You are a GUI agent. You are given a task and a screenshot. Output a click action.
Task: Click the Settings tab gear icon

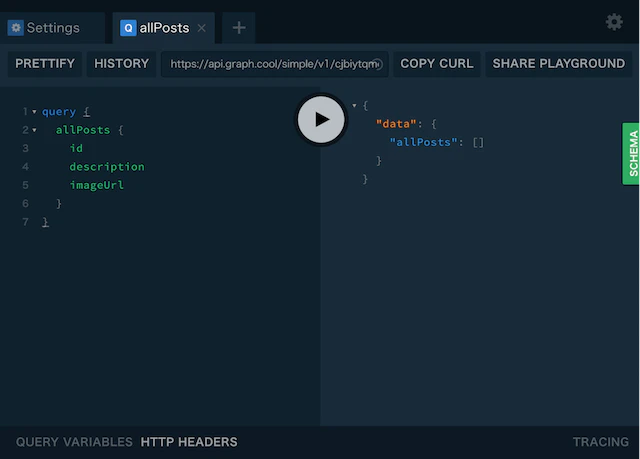[x=16, y=28]
